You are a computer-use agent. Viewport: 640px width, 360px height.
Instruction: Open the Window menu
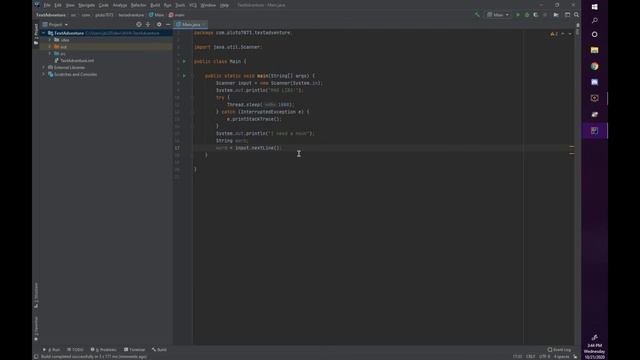208,5
